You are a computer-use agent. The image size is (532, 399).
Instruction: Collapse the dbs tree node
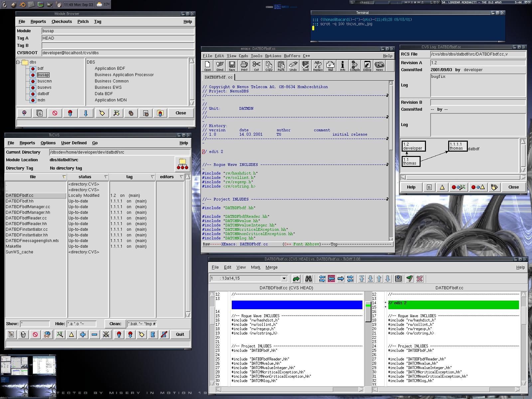pyautogui.click(x=18, y=62)
